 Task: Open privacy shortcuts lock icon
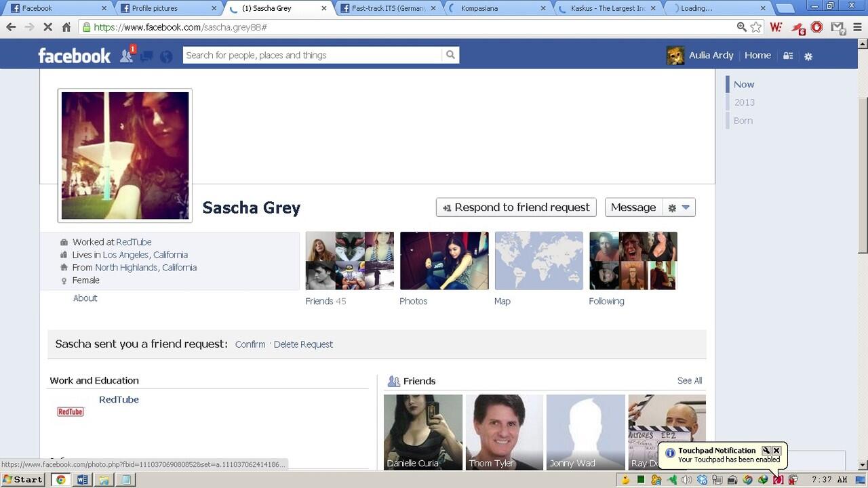(x=788, y=56)
